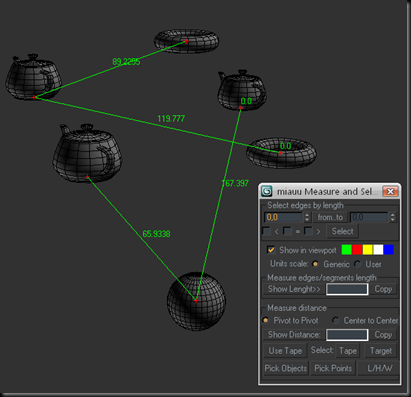
Task: Click the left edge length input field
Action: point(283,217)
